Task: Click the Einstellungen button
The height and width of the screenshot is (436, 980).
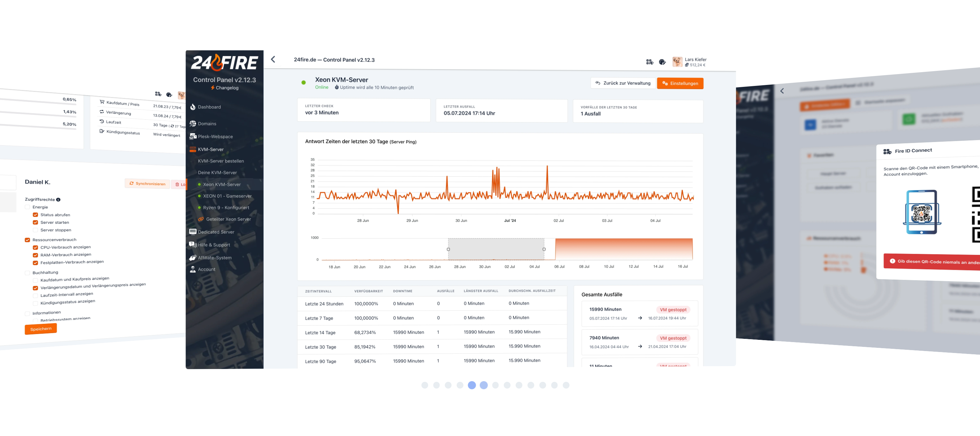Action: click(x=680, y=83)
